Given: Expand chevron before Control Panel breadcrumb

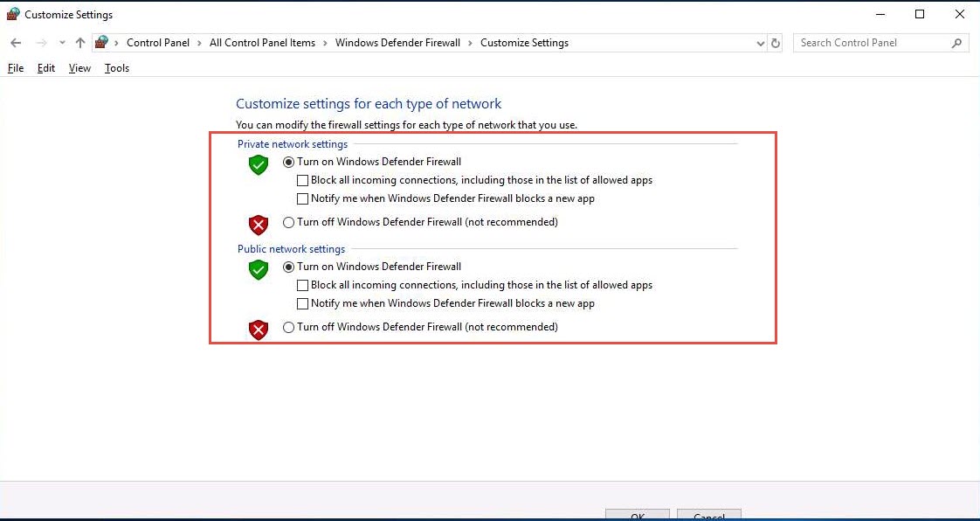Looking at the screenshot, I should click(116, 43).
